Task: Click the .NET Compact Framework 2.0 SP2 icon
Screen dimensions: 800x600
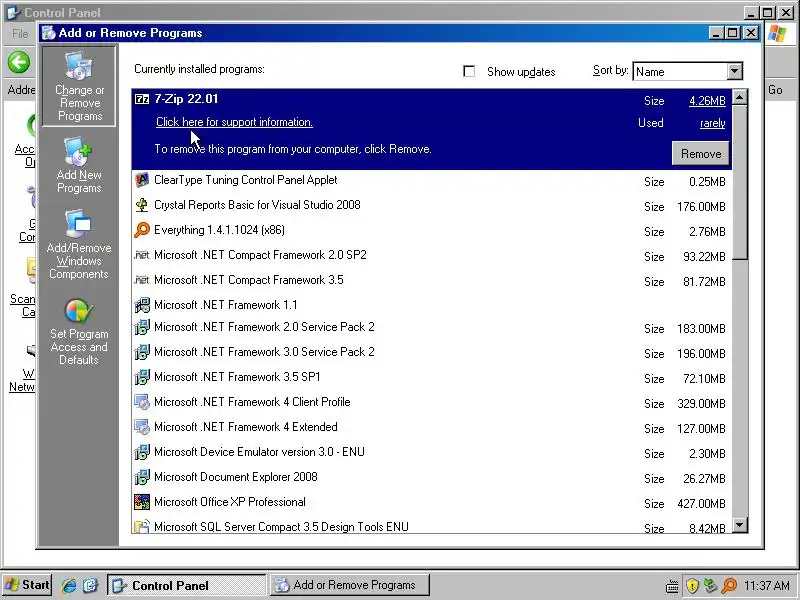Action: [142, 255]
